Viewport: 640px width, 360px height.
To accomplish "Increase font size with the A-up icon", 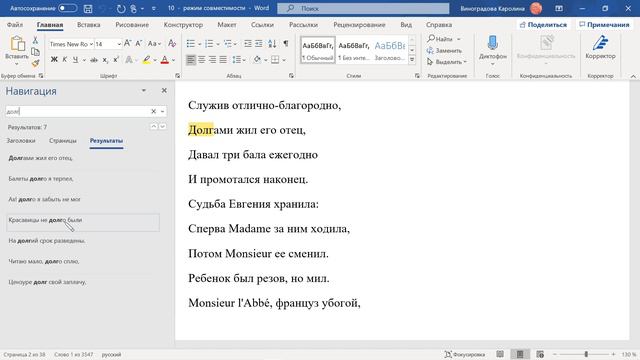I will coord(127,43).
